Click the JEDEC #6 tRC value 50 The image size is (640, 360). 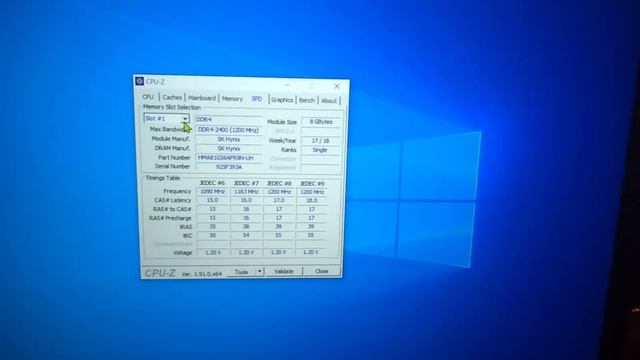click(x=213, y=235)
